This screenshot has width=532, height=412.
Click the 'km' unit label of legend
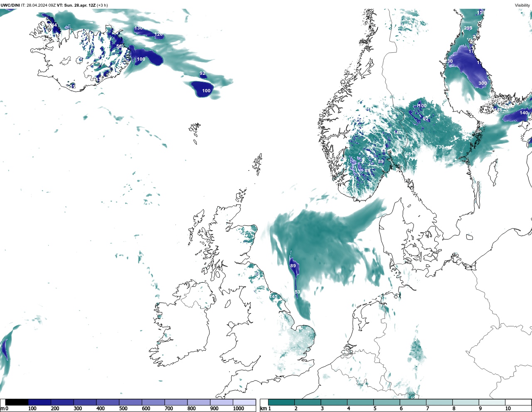tap(263, 409)
